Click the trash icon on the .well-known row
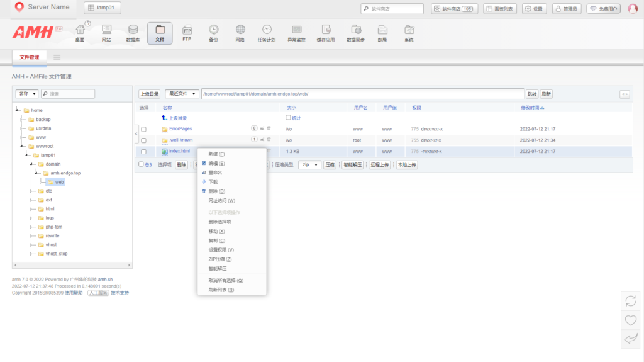The height and width of the screenshot is (362, 644). [269, 140]
